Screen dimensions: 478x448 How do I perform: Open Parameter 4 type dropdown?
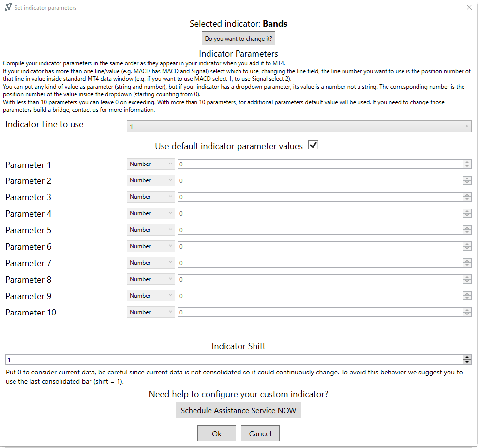(x=151, y=213)
